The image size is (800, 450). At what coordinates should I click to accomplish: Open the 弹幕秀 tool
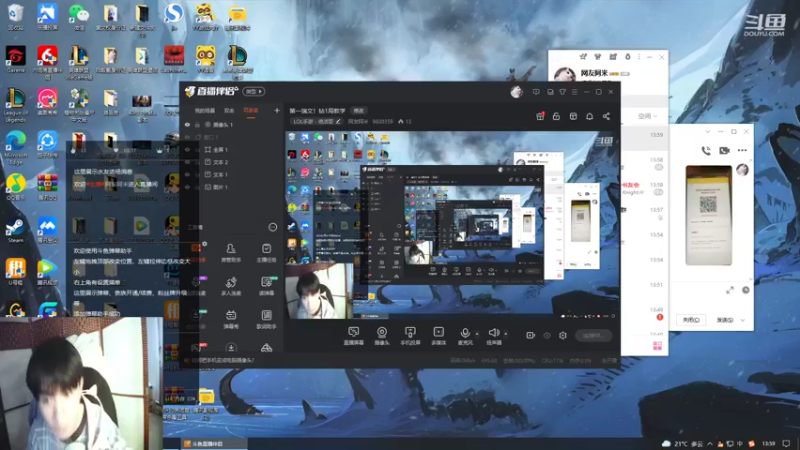(x=231, y=319)
